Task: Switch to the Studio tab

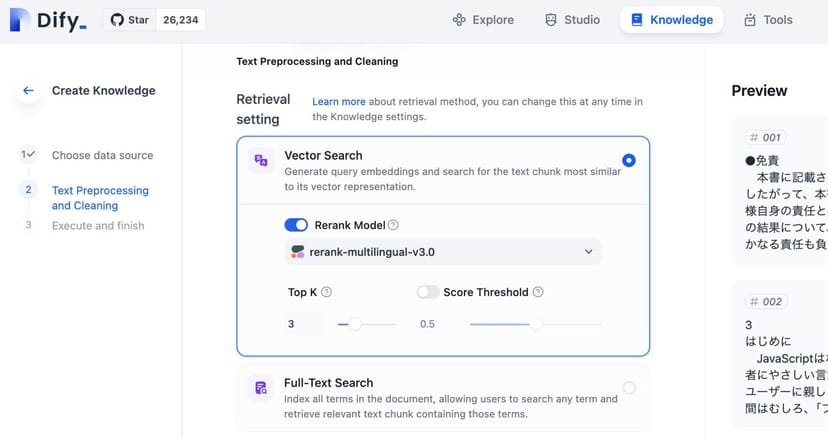Action: point(572,20)
